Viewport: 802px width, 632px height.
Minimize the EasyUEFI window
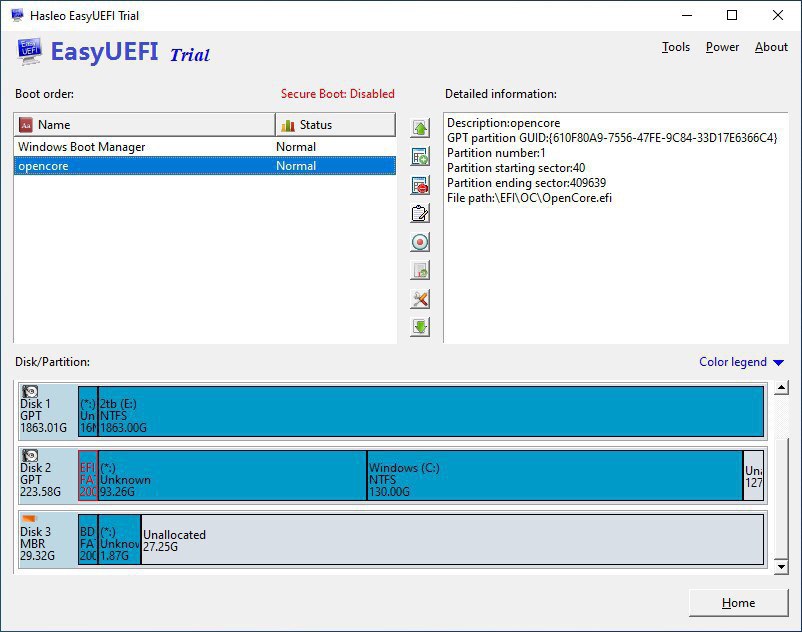687,15
